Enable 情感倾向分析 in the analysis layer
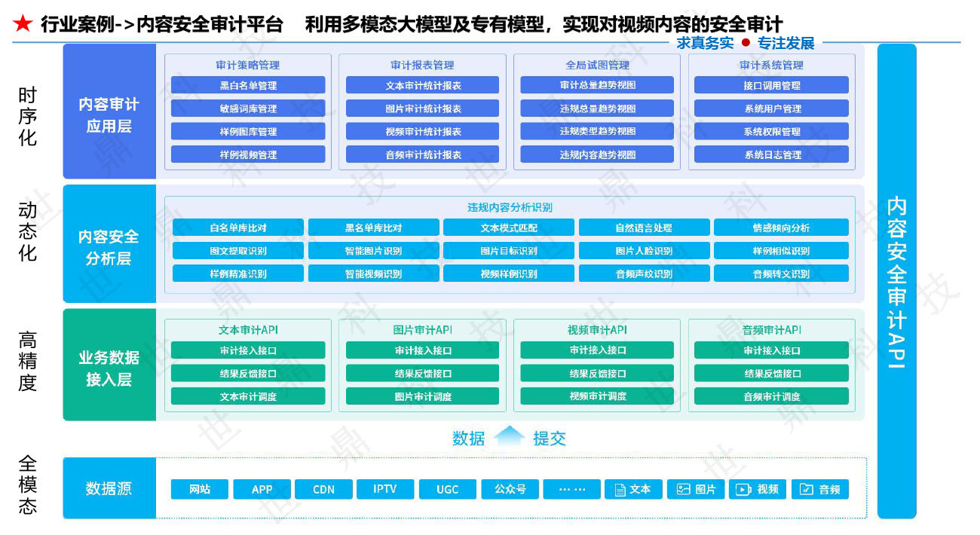The width and height of the screenshot is (980, 535). 782,227
